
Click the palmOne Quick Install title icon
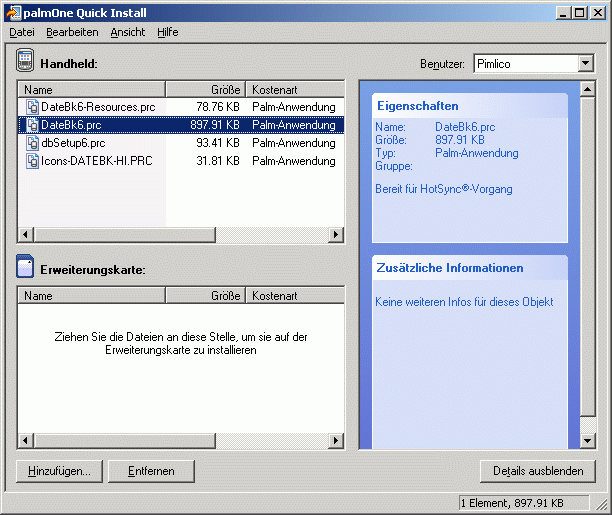tap(12, 13)
